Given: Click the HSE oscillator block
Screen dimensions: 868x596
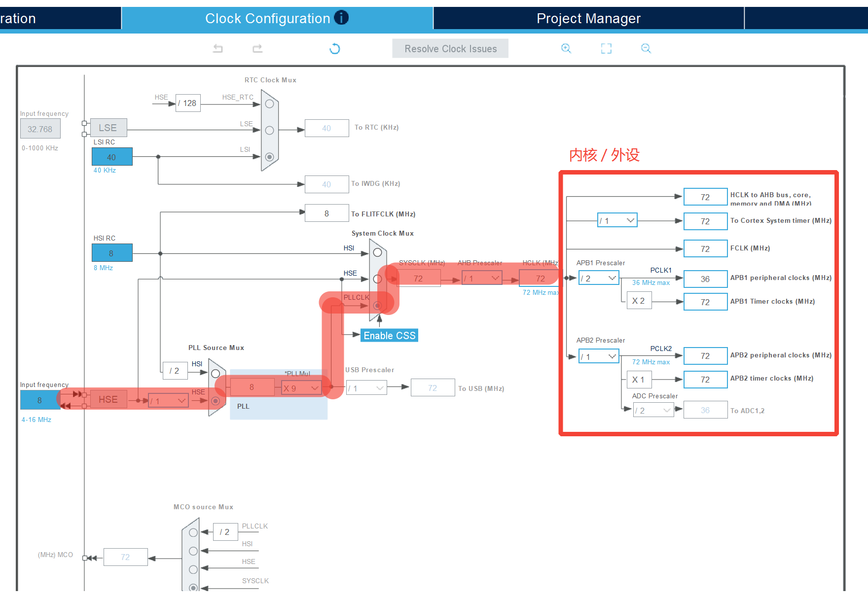Looking at the screenshot, I should click(x=108, y=399).
